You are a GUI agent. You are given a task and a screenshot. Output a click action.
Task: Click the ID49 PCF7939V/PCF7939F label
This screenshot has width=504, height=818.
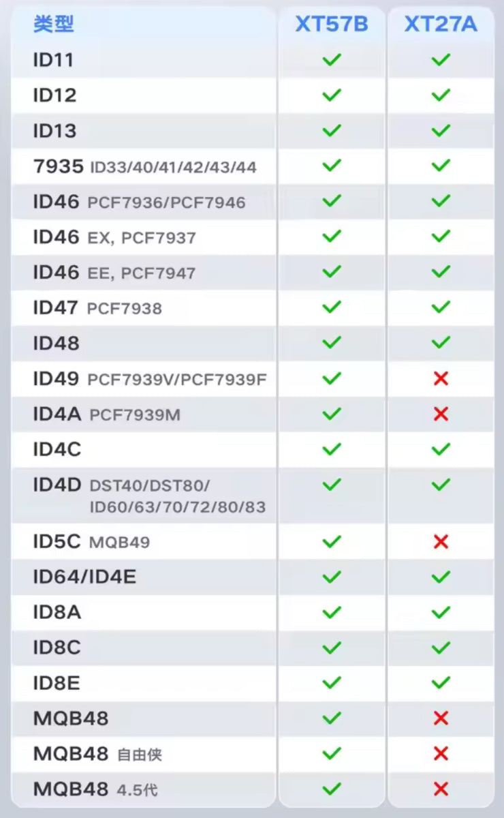coord(149,379)
